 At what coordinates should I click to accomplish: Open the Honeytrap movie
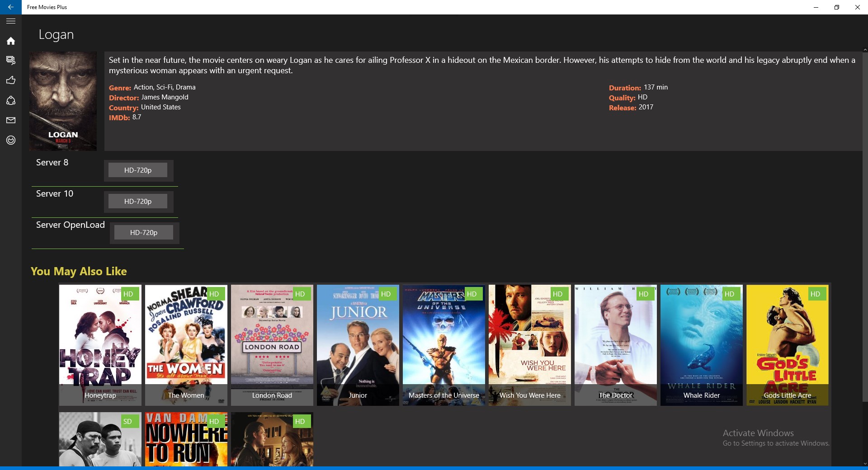click(100, 345)
